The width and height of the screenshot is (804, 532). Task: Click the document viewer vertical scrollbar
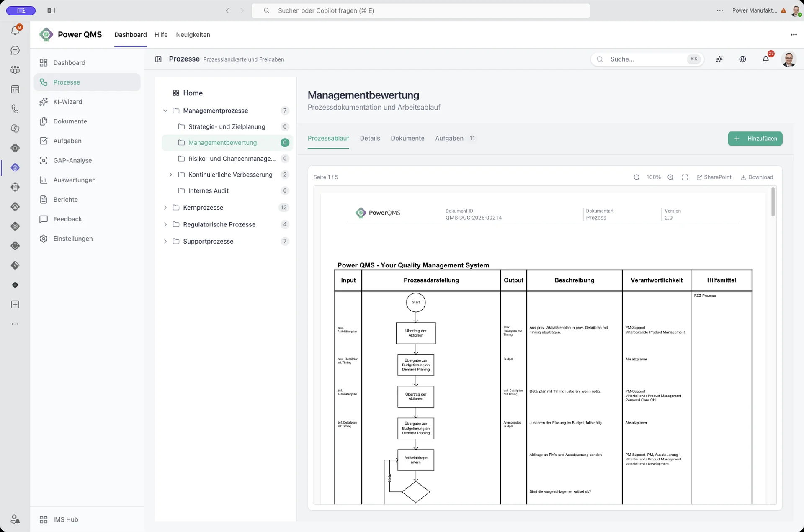click(773, 202)
